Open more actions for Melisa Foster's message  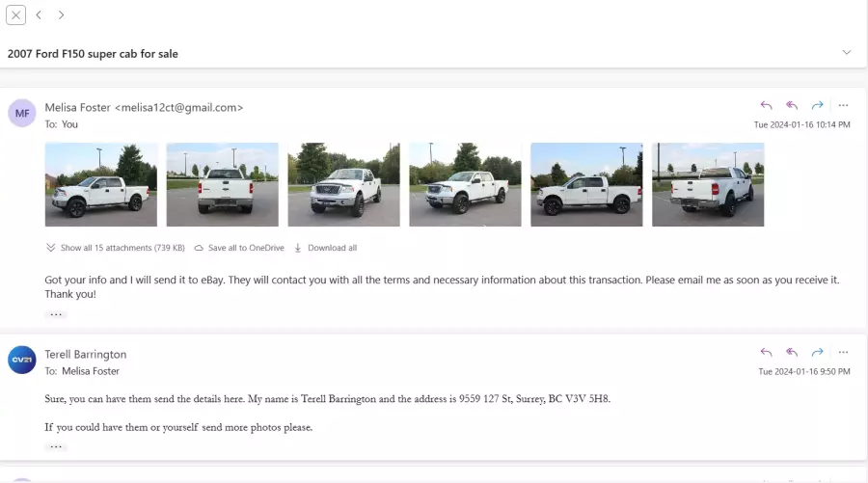[x=843, y=105]
